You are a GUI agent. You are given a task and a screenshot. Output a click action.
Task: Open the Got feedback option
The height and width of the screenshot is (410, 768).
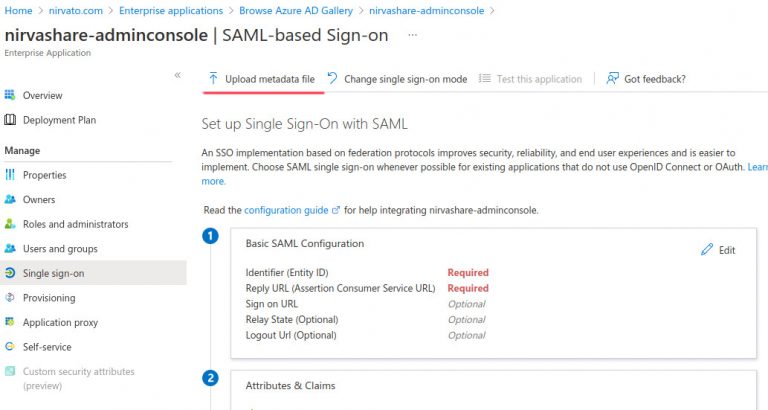click(x=646, y=79)
